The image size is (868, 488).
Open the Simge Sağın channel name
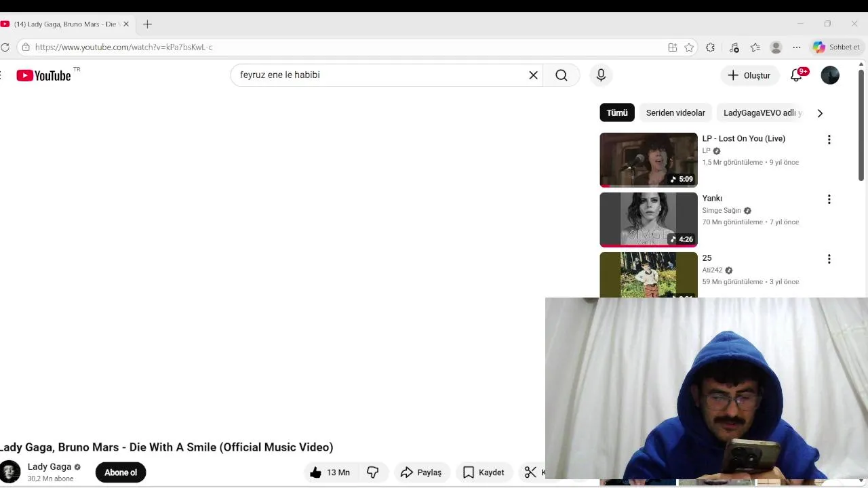pyautogui.click(x=722, y=211)
